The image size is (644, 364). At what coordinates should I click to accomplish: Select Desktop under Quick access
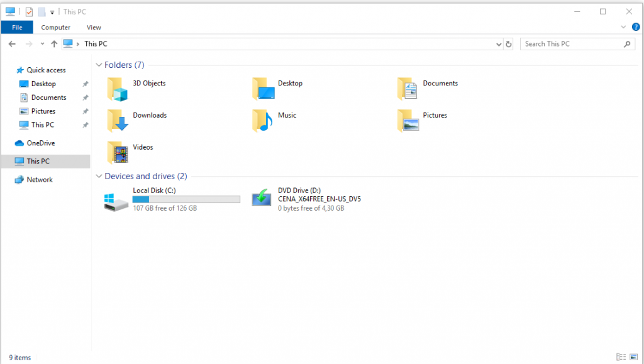click(x=43, y=84)
